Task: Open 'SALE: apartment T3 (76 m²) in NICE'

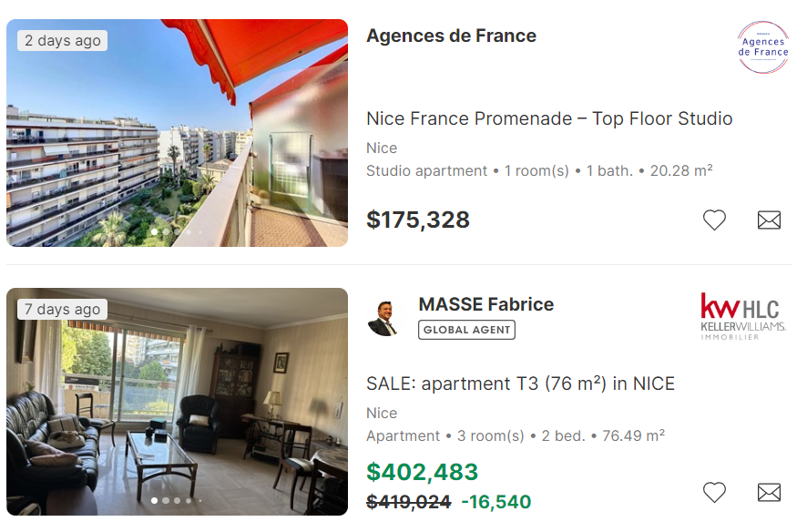Action: pyautogui.click(x=520, y=384)
